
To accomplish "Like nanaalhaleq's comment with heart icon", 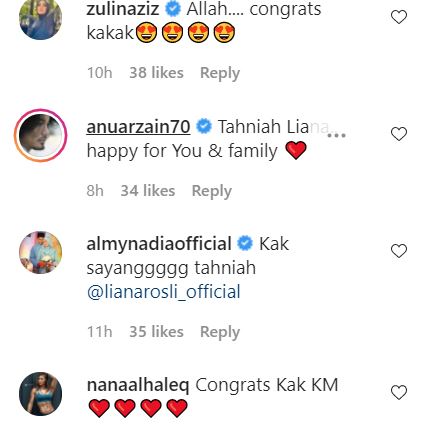I will (x=399, y=392).
